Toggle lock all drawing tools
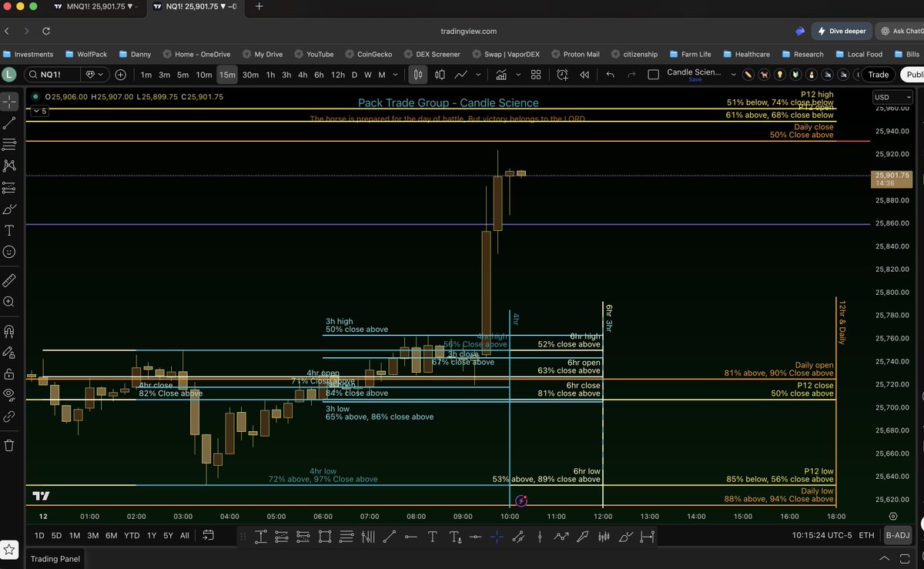This screenshot has width=924, height=569. (9, 373)
